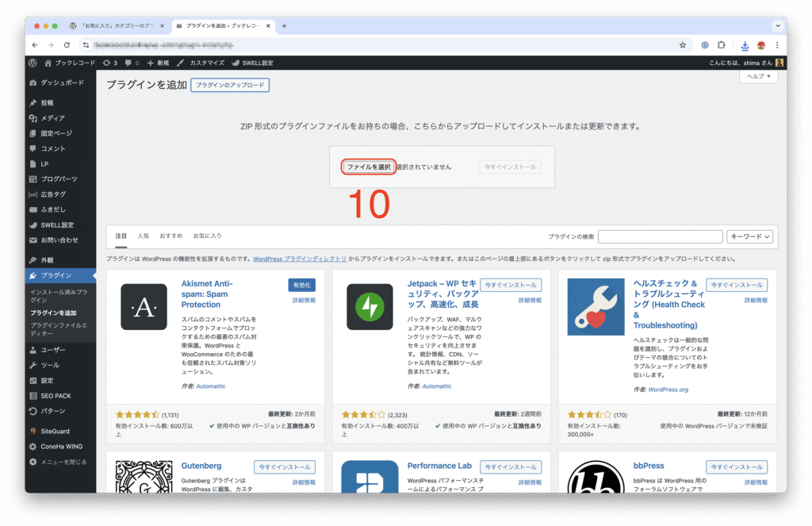Screen dimensions: 812x526
Task: Open SEO PACK in sidebar
Action: click(x=60, y=396)
